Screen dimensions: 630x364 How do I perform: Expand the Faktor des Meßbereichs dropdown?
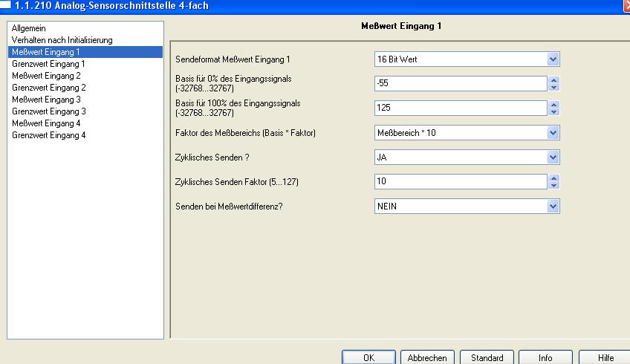pyautogui.click(x=552, y=133)
